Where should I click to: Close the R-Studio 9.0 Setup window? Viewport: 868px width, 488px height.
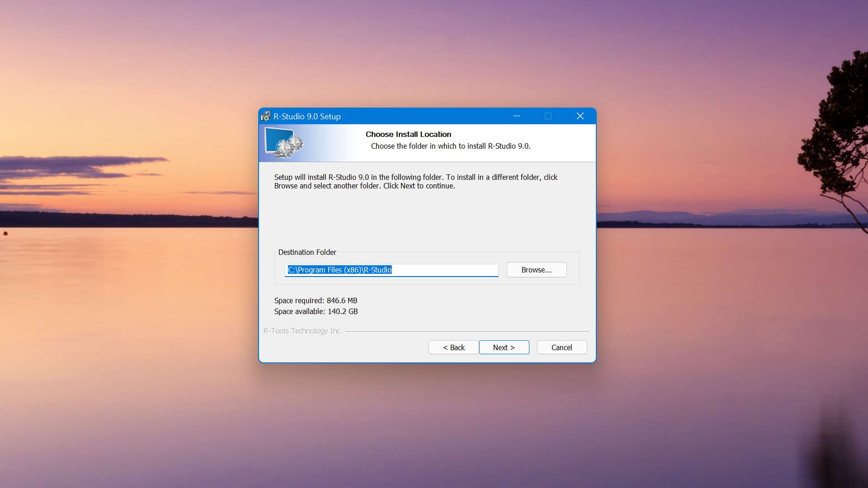pos(580,116)
